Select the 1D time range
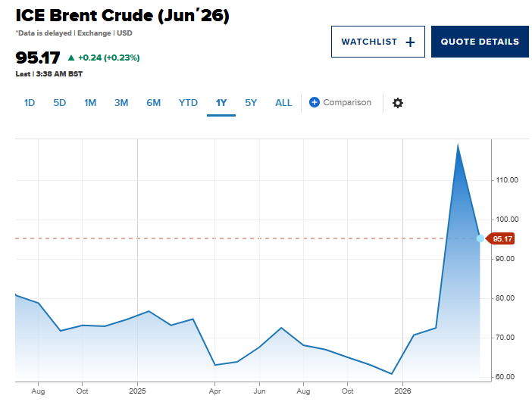The width and height of the screenshot is (532, 405). 30,103
